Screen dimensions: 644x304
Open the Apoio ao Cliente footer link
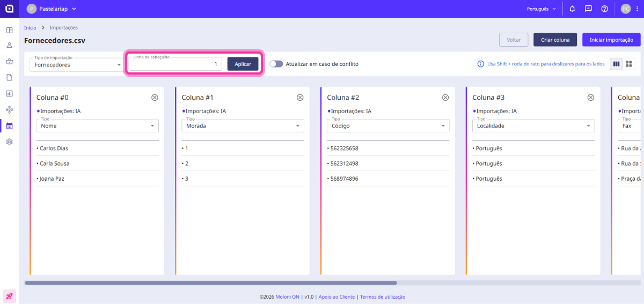(337, 296)
